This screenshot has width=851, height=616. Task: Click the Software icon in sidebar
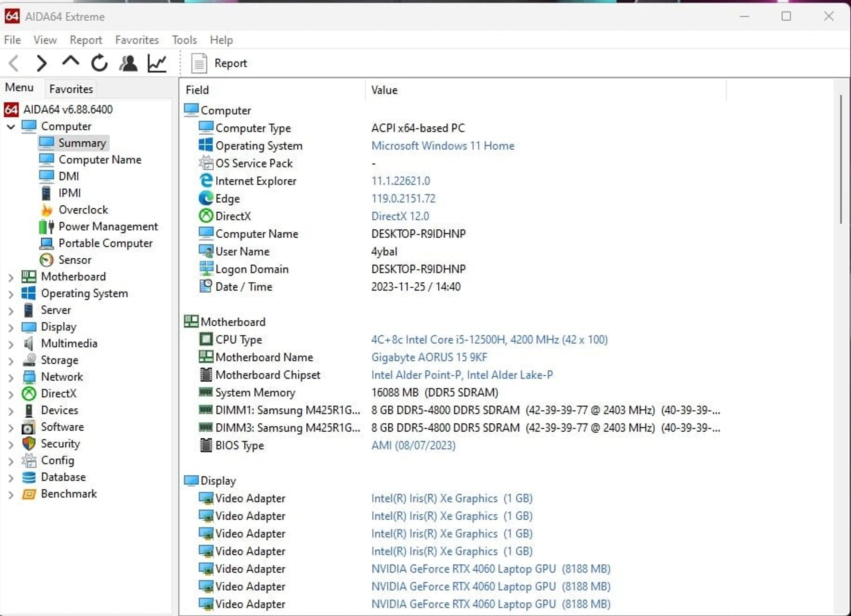[x=29, y=427]
